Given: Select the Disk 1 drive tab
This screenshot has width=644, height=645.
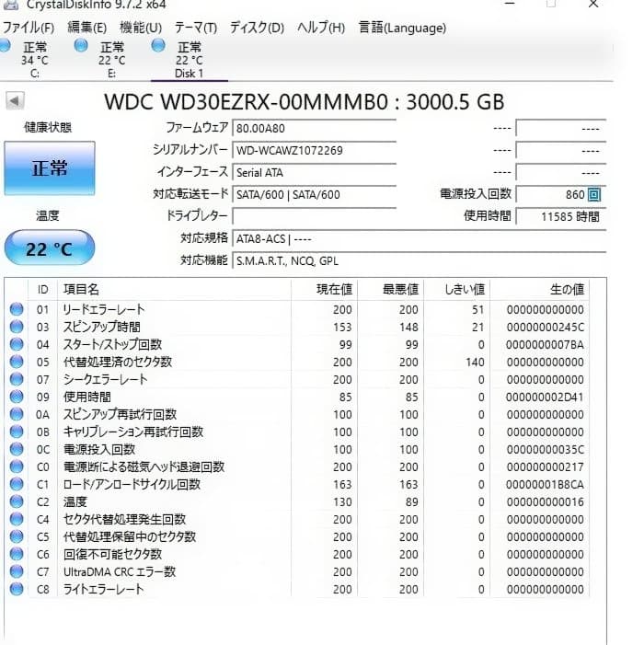Looking at the screenshot, I should pyautogui.click(x=190, y=59).
